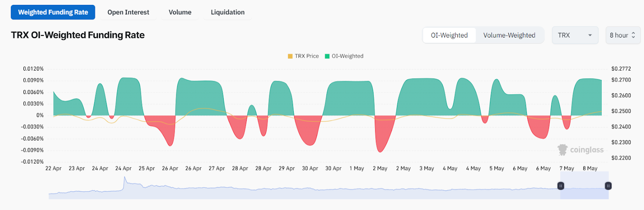This screenshot has height=210, width=644.
Task: Click the -0.0060% left axis label
Action: click(x=32, y=139)
